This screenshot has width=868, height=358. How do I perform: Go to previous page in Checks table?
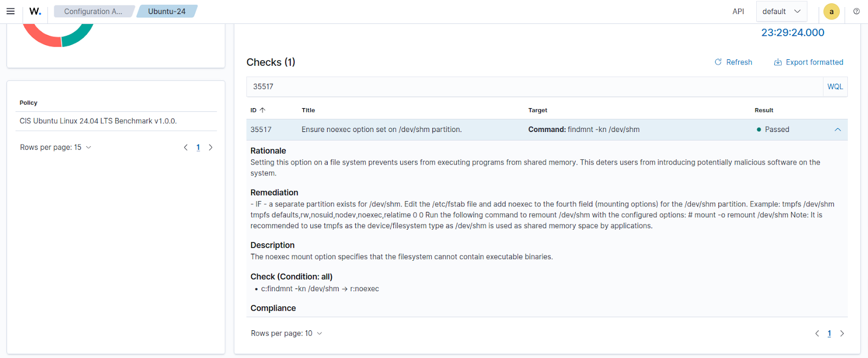[817, 334]
